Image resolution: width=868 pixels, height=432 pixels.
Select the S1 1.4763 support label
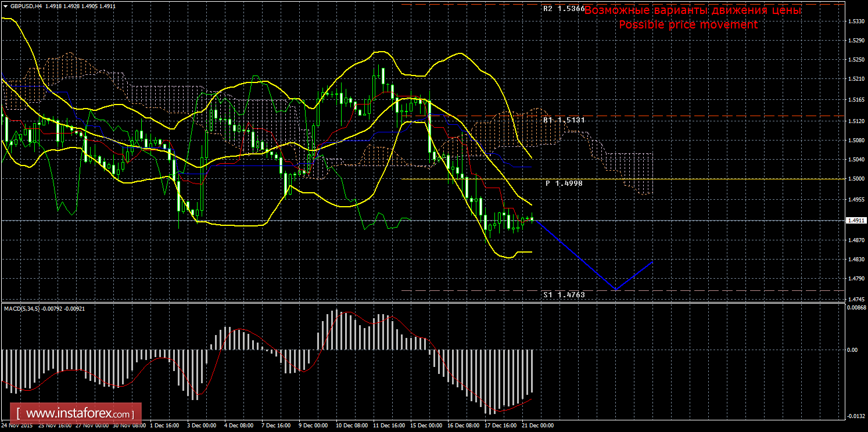[563, 295]
